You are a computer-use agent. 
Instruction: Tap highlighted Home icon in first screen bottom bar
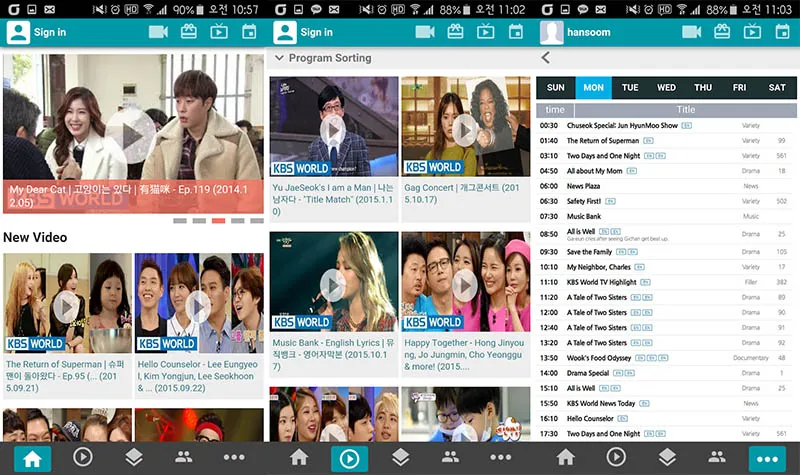(x=33, y=458)
